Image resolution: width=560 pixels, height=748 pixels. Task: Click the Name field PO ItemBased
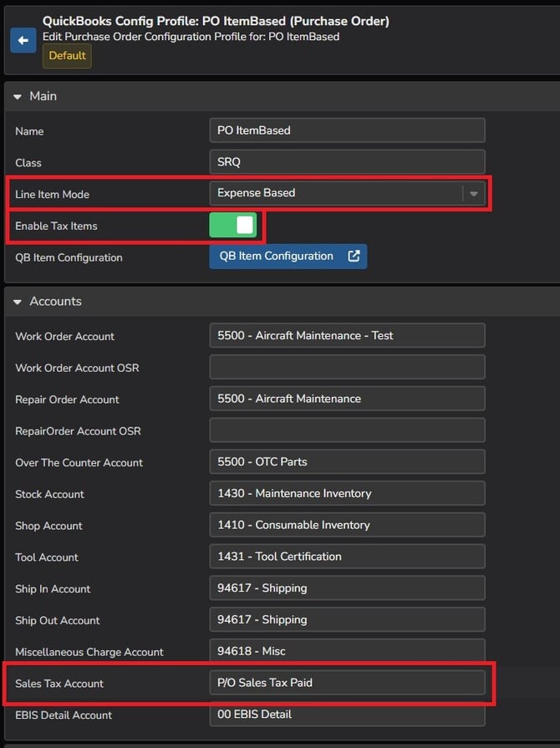coord(347,130)
